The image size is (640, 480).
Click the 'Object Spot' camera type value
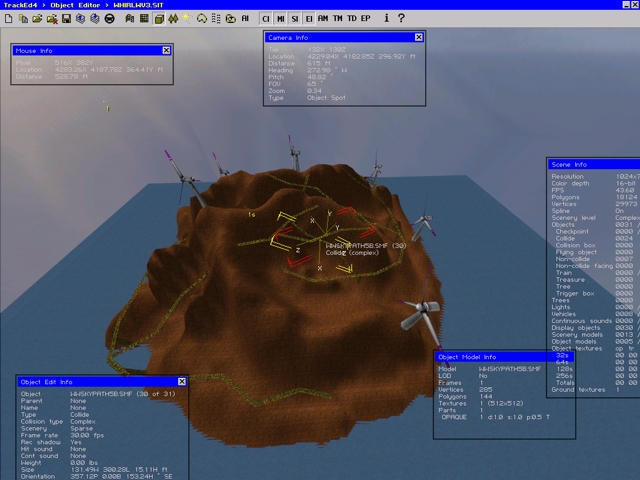pos(326,98)
